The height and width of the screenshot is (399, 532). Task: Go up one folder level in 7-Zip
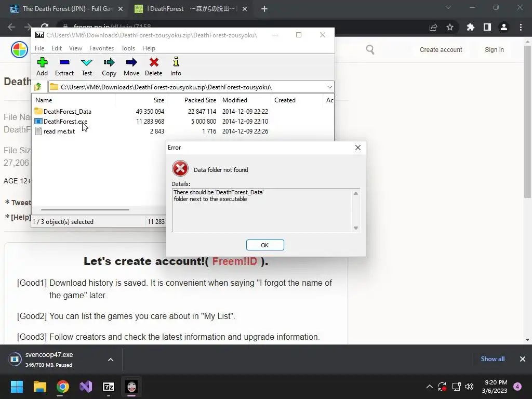38,87
